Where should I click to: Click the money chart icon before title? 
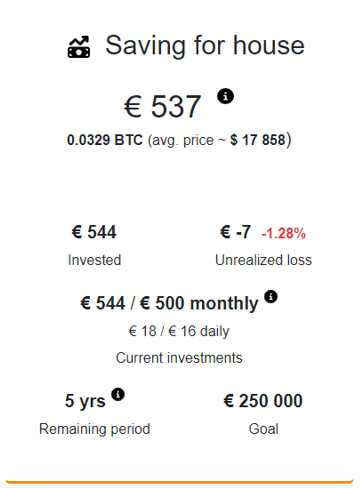(79, 47)
